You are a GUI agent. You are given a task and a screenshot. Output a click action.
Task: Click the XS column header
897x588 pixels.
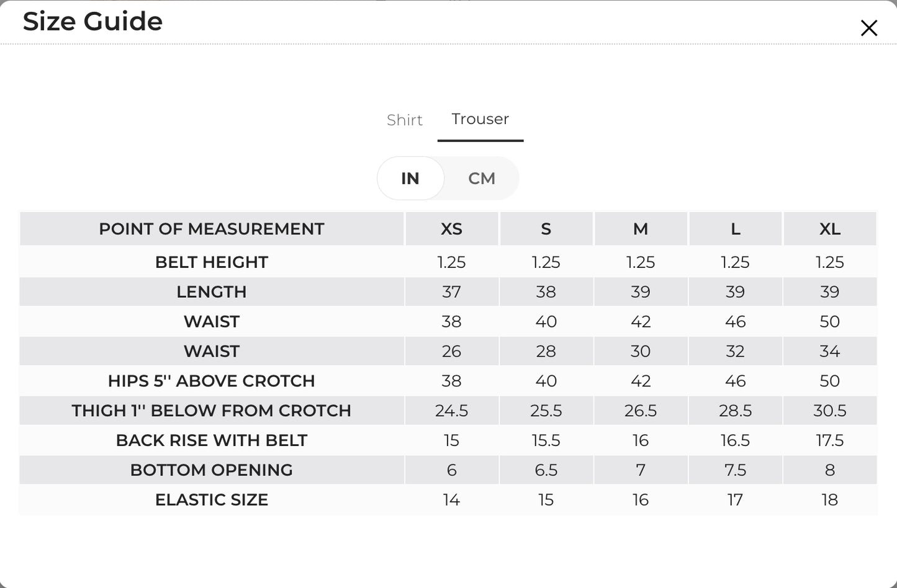(451, 229)
